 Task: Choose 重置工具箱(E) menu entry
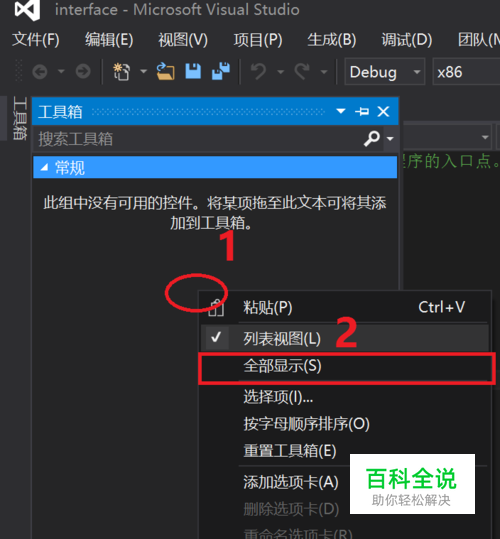[345, 450]
